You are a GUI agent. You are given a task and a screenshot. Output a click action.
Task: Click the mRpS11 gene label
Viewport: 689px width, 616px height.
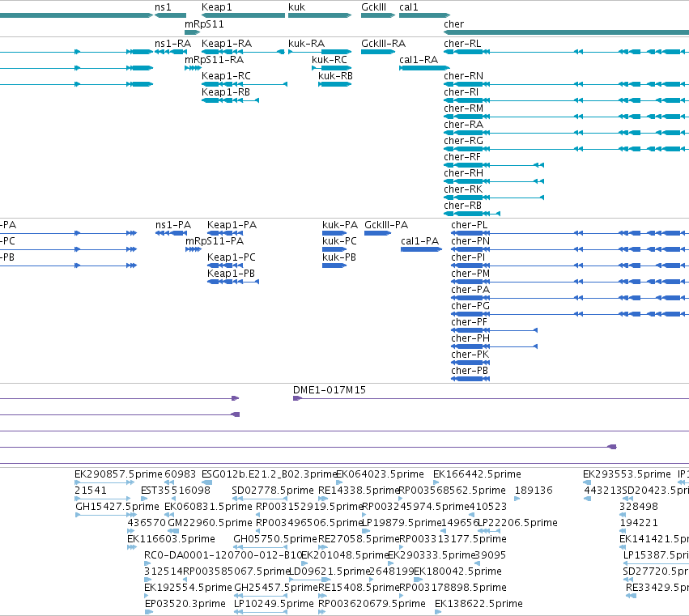tap(204, 24)
